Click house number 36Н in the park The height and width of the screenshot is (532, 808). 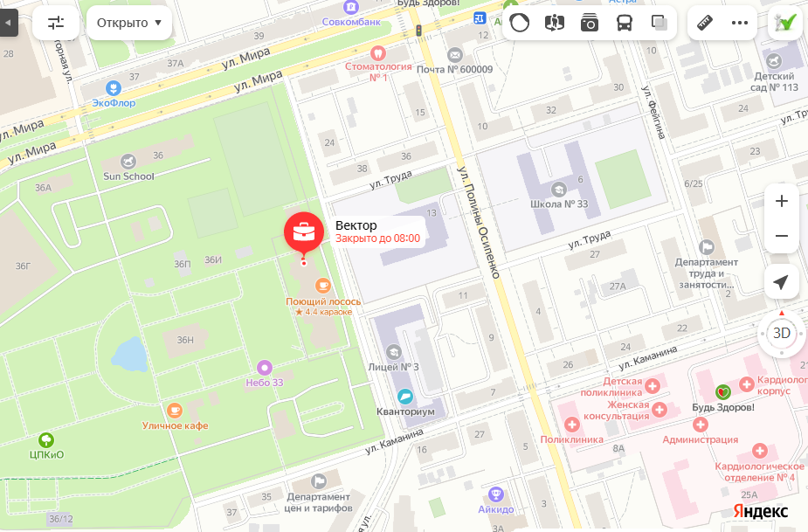pos(185,340)
